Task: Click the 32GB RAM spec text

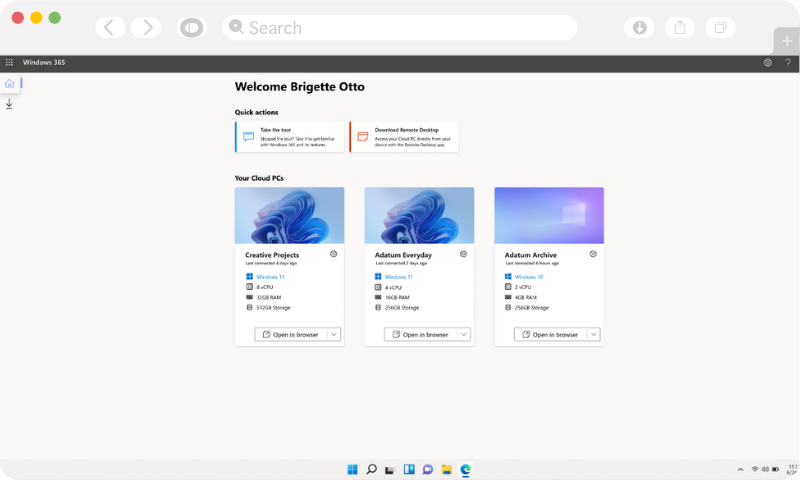Action: (269, 297)
